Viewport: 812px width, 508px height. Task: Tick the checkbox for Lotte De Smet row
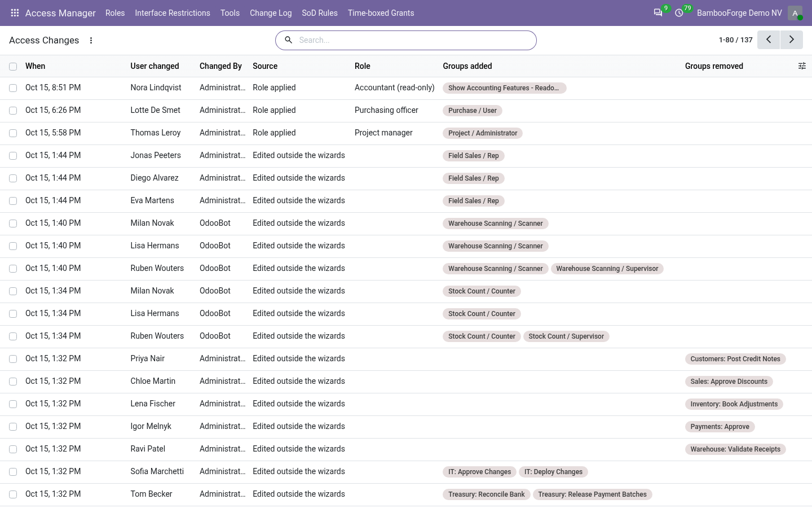point(13,111)
